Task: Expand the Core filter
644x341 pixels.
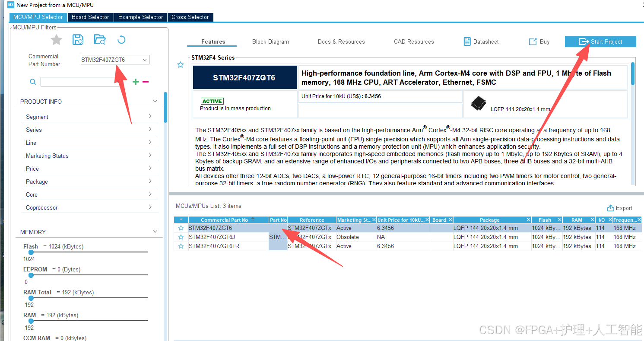Action: pyautogui.click(x=150, y=194)
